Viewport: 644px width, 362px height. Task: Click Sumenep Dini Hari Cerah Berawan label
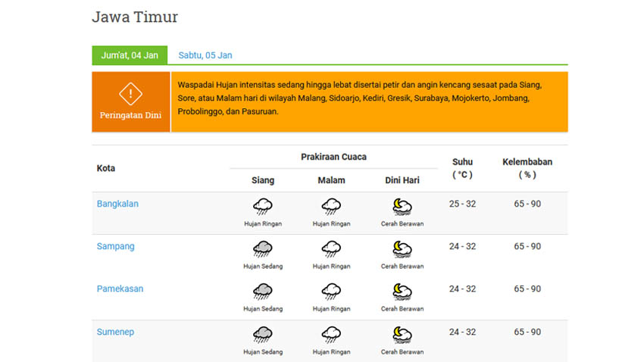tap(402, 352)
